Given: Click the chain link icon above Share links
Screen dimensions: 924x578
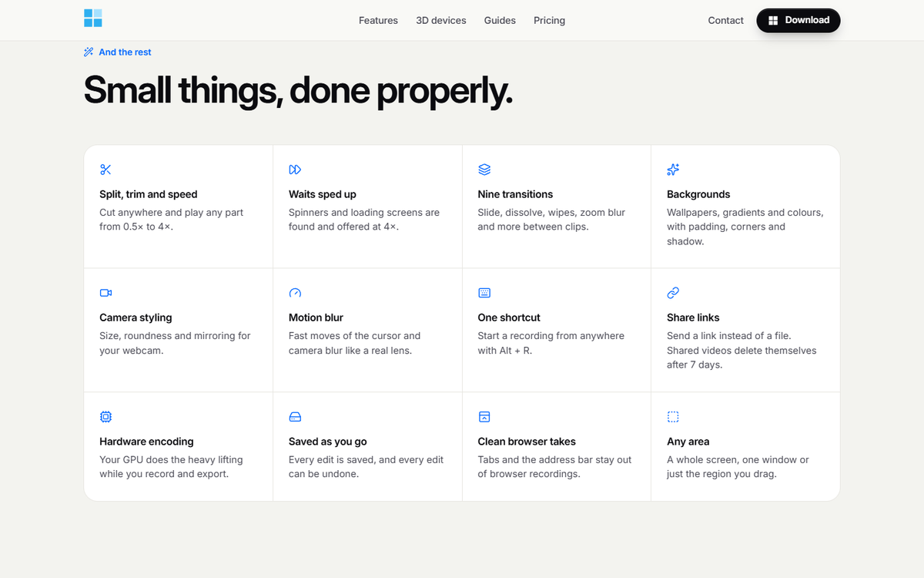Looking at the screenshot, I should click(x=673, y=293).
